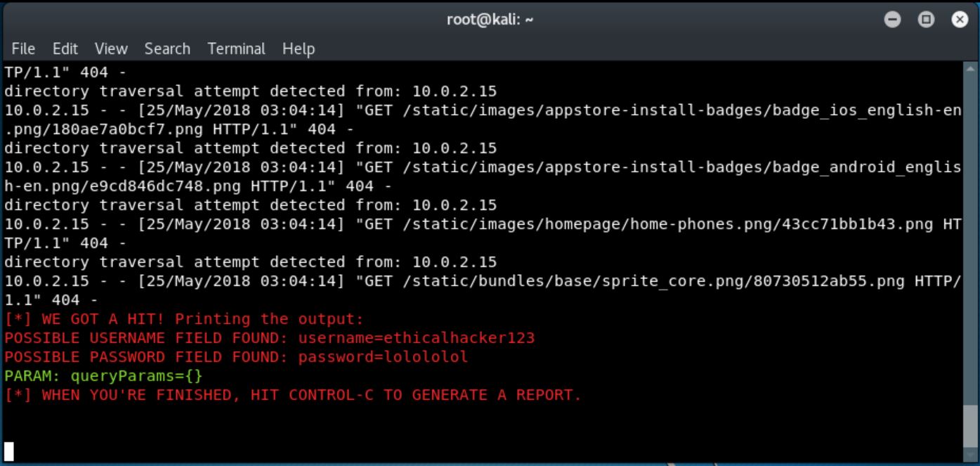Click the root@kali title bar text
The image size is (980, 466).
[490, 20]
